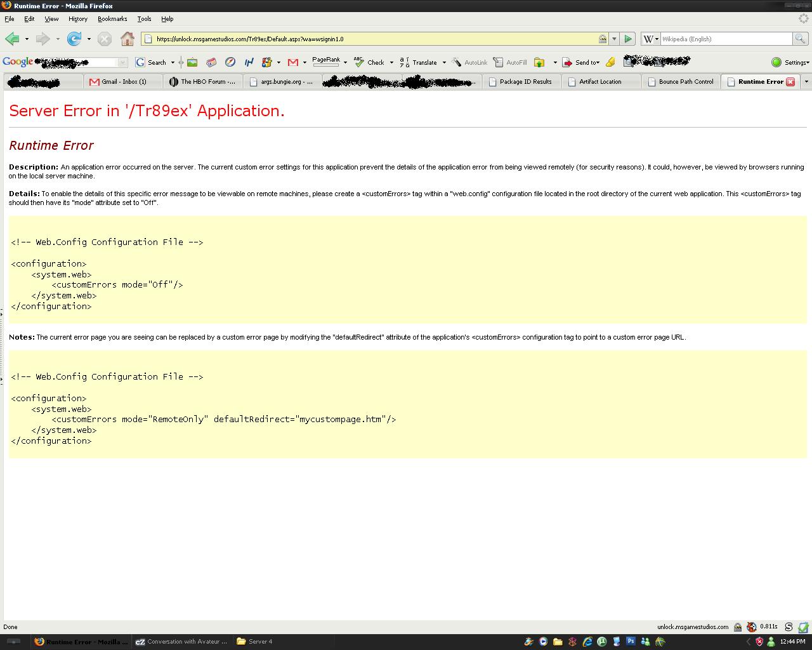812x650 pixels.
Task: Click the AutoFill button
Action: click(511, 62)
